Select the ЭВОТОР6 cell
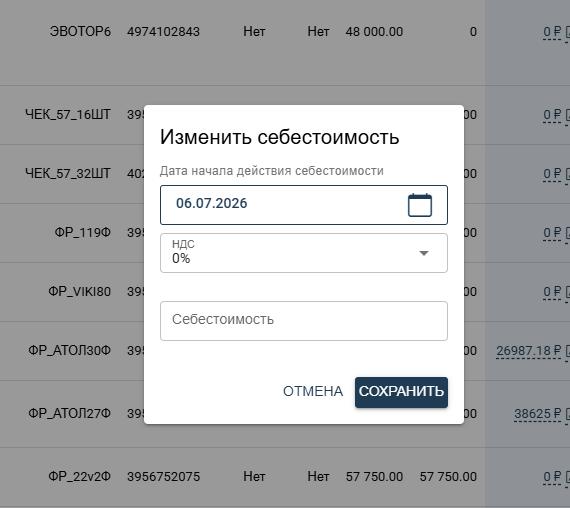This screenshot has height=508, width=570. click(80, 32)
